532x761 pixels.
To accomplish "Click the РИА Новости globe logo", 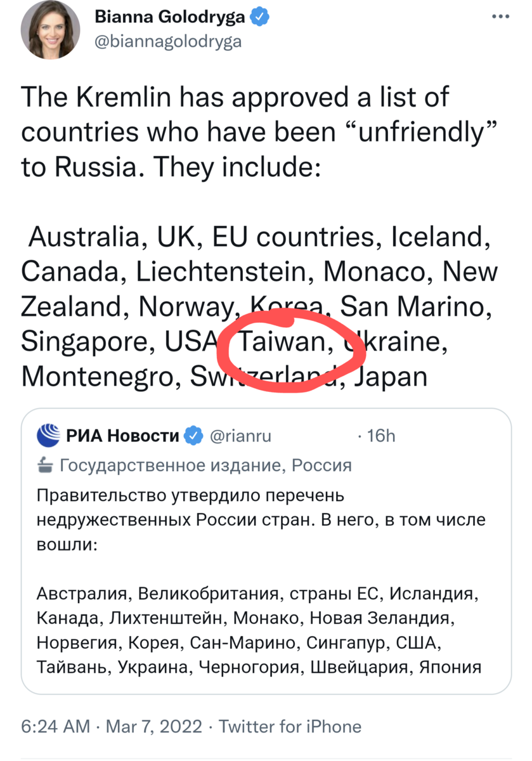I will click(48, 436).
